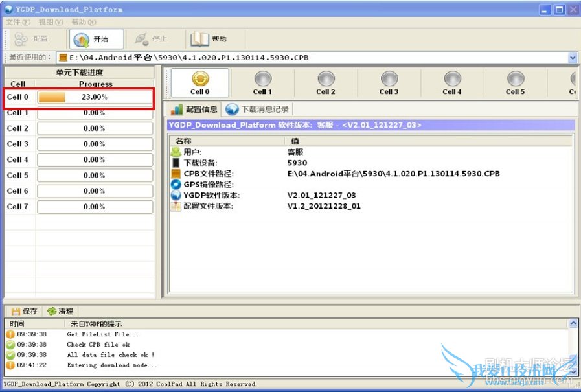Click the Cell 7 progress bar

(95, 207)
